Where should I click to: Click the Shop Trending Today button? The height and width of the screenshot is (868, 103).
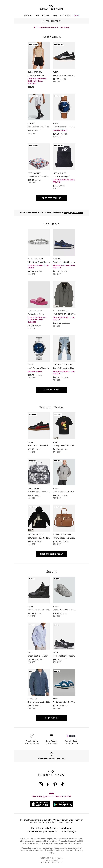(x=51, y=554)
